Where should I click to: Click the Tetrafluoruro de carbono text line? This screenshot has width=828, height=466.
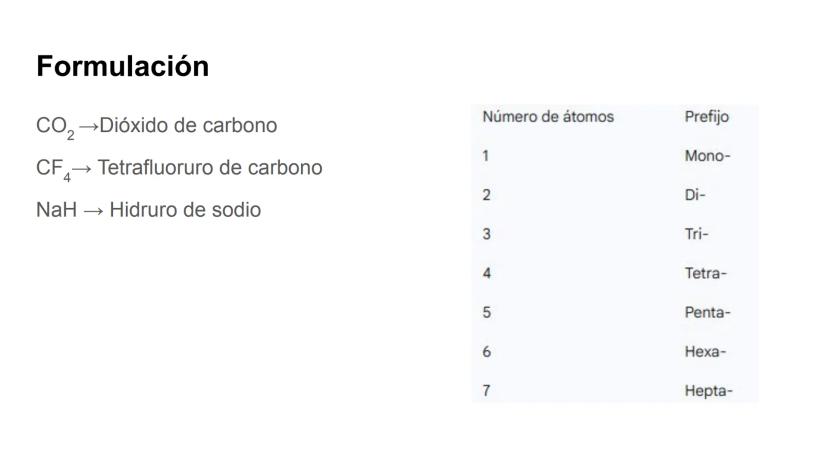(x=179, y=168)
